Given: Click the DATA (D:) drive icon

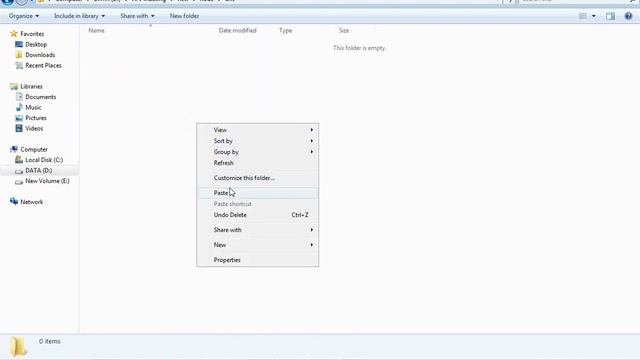Looking at the screenshot, I should click(x=19, y=171).
